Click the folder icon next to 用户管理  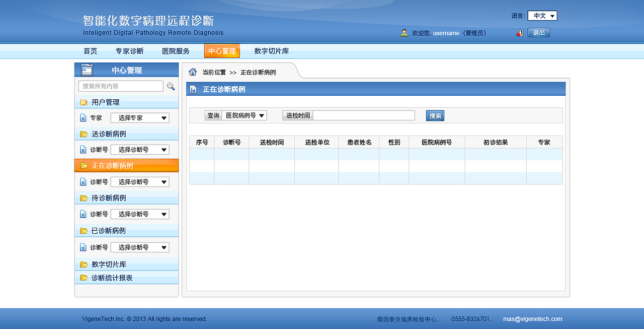(x=84, y=102)
